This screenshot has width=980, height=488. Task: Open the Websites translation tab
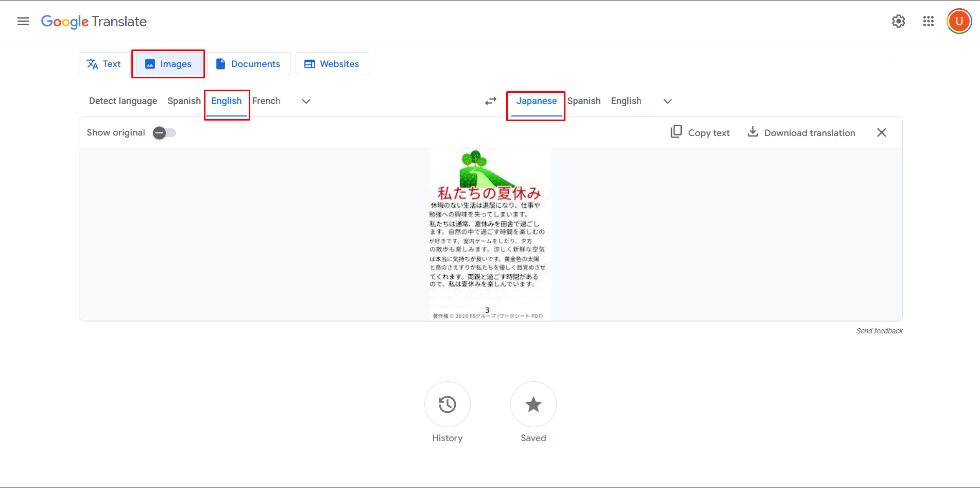coord(332,63)
